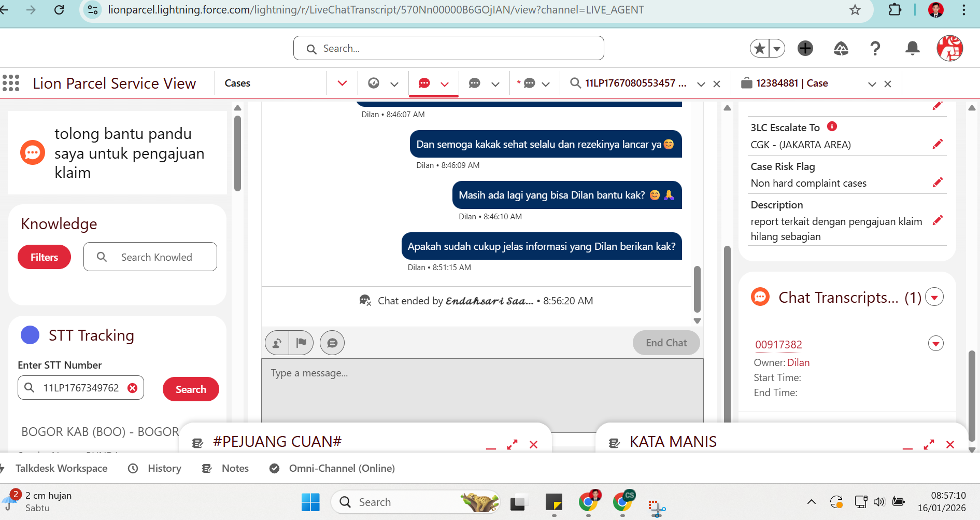Screen dimensions: 980x520
Task: Open the 12384881 | Case tab
Action: pyautogui.click(x=785, y=83)
